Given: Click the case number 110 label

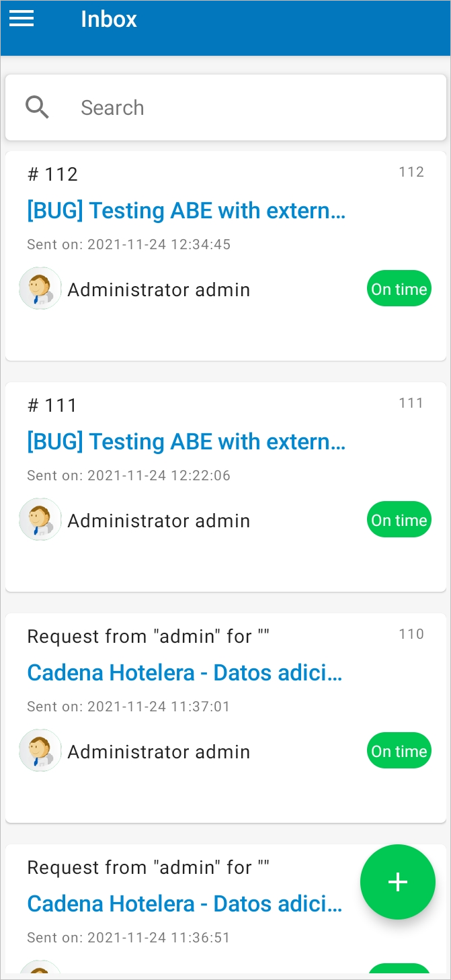Looking at the screenshot, I should tap(411, 634).
